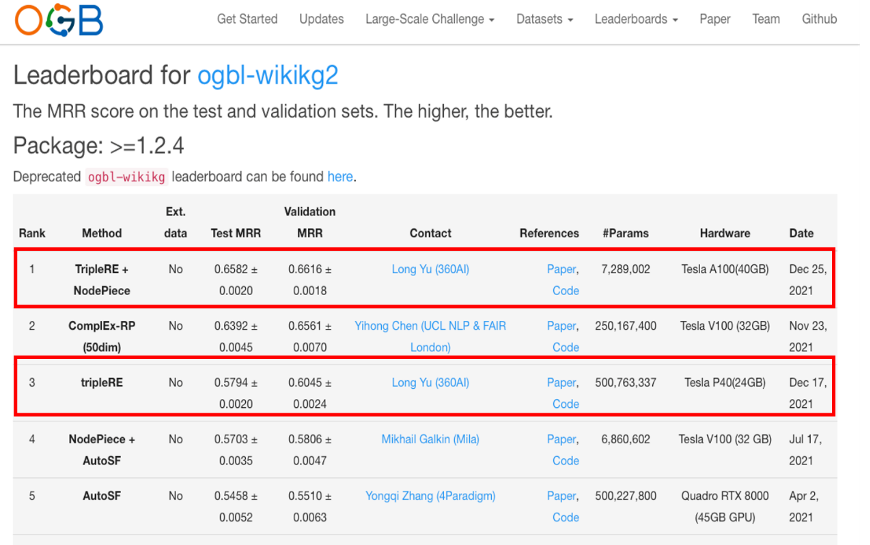Open the Paper nav item
The width and height of the screenshot is (870, 545).
tap(715, 19)
